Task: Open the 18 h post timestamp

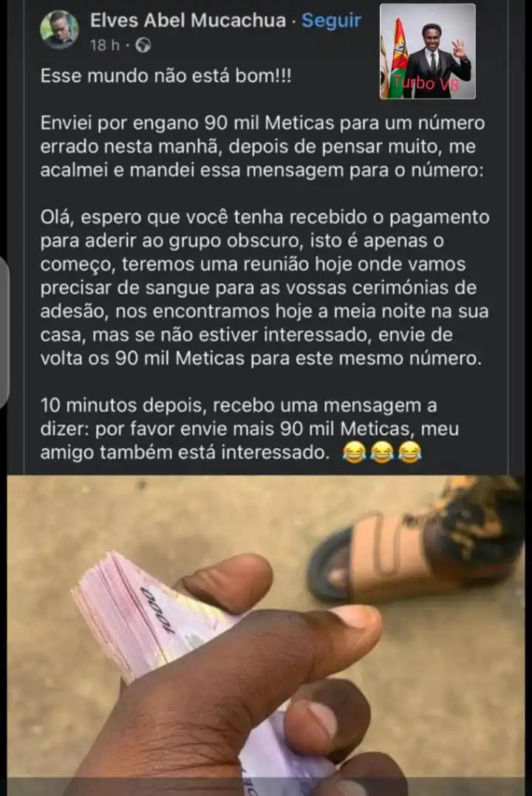Action: [x=105, y=46]
